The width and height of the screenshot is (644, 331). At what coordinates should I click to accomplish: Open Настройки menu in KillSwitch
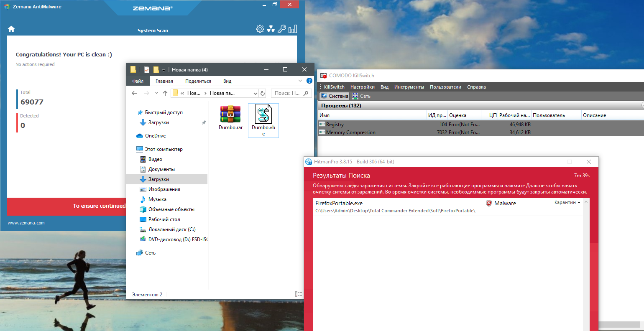pyautogui.click(x=363, y=87)
